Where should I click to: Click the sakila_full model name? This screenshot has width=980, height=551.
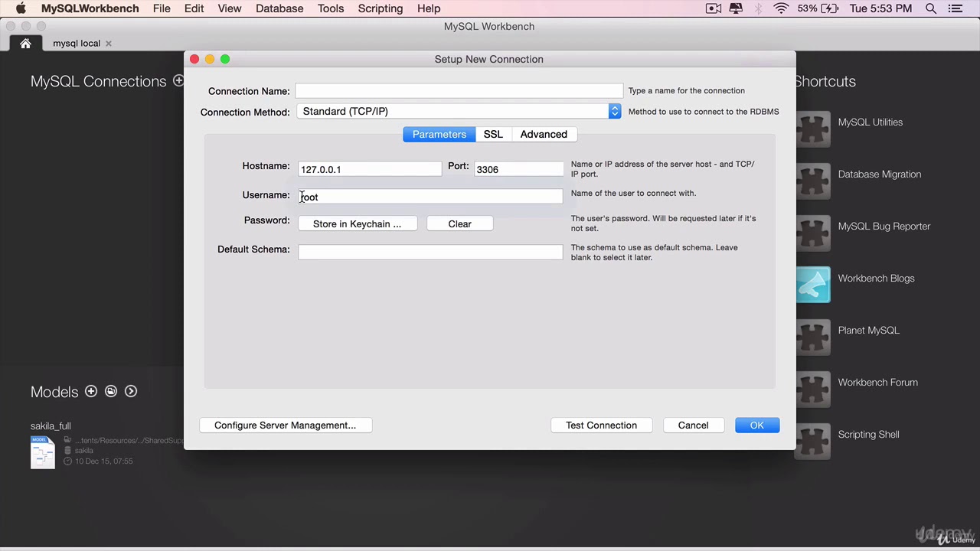(x=51, y=426)
